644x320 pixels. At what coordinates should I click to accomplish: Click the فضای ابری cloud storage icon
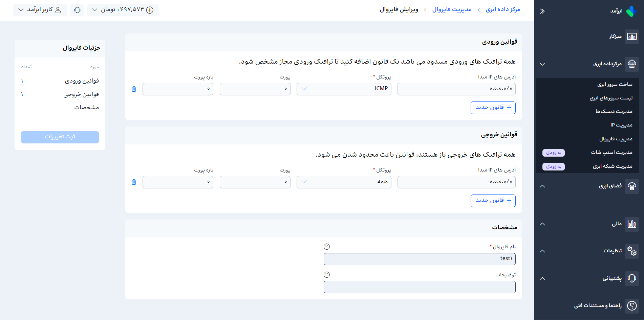[x=632, y=186]
